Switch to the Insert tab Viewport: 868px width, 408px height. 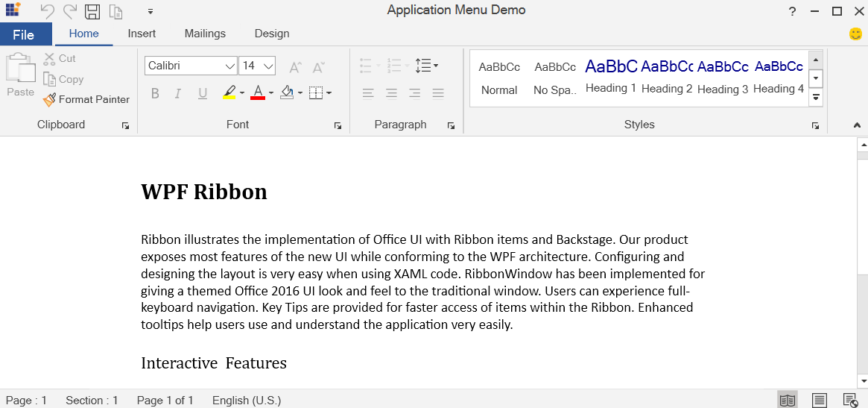point(142,34)
